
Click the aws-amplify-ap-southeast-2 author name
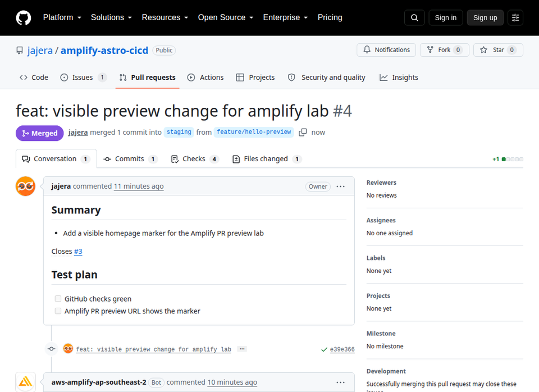(99, 382)
